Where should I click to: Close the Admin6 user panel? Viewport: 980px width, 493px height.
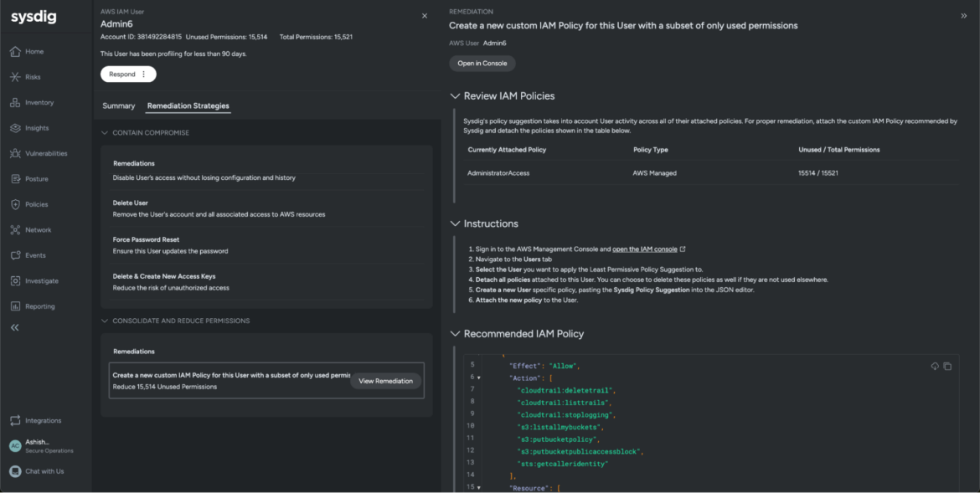(x=425, y=16)
